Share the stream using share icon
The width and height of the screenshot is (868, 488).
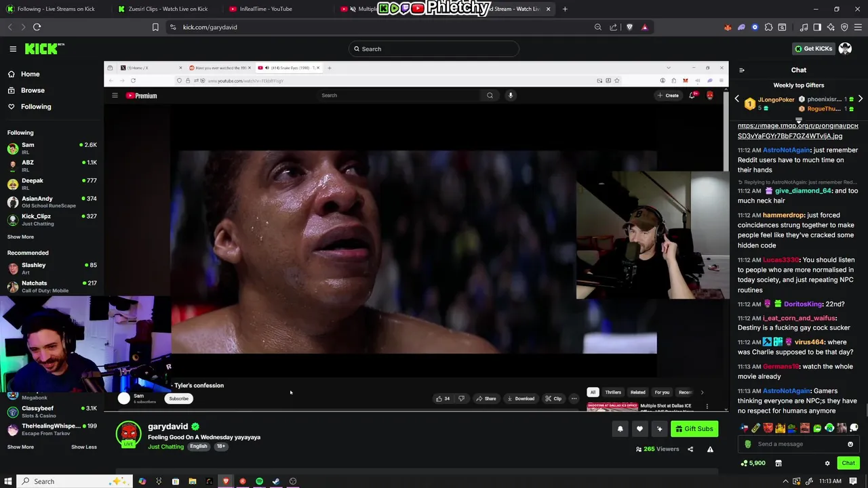click(x=690, y=449)
